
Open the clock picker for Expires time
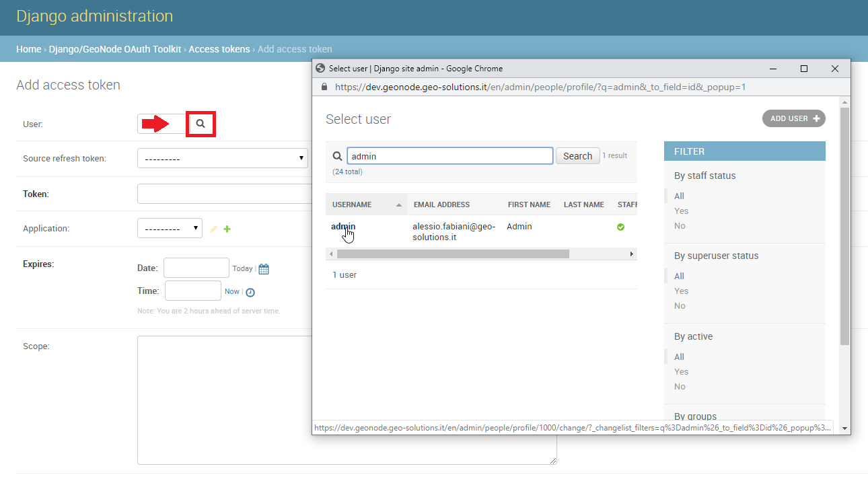tap(250, 292)
